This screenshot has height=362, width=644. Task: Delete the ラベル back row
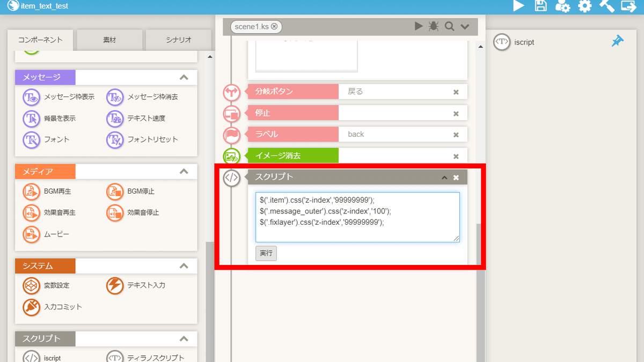point(456,135)
